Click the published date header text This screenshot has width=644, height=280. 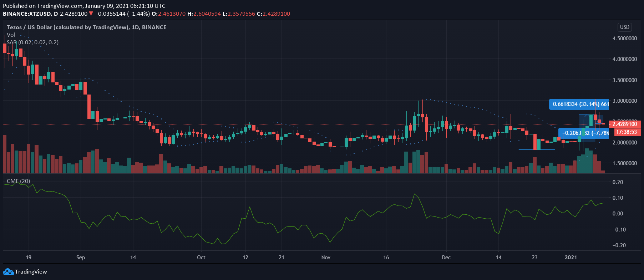(x=84, y=6)
